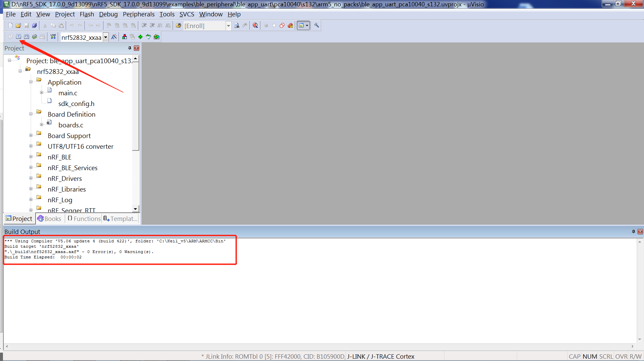Click the Download (LOAD) to flash icon
The image size is (644, 361).
(53, 37)
